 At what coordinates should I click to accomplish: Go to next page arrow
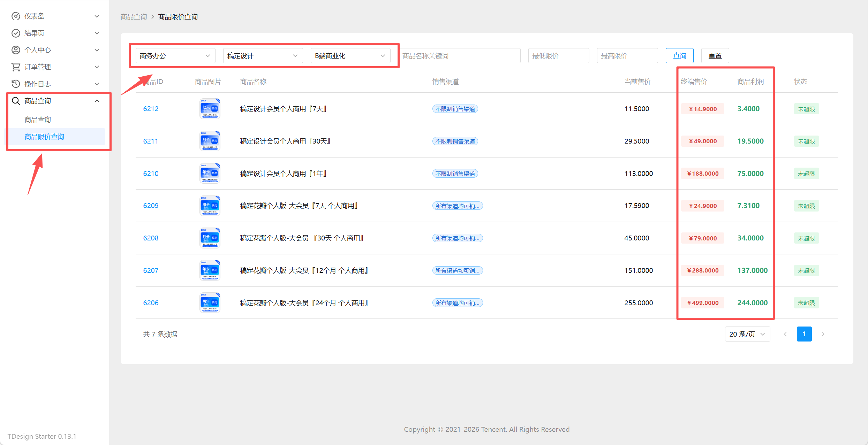(x=823, y=334)
